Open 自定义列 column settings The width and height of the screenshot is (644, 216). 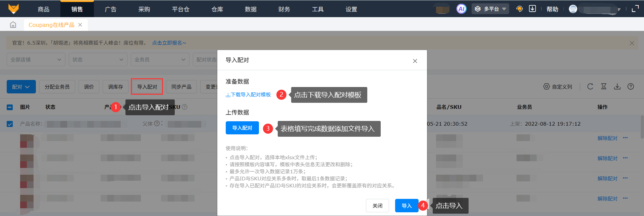pyautogui.click(x=558, y=87)
